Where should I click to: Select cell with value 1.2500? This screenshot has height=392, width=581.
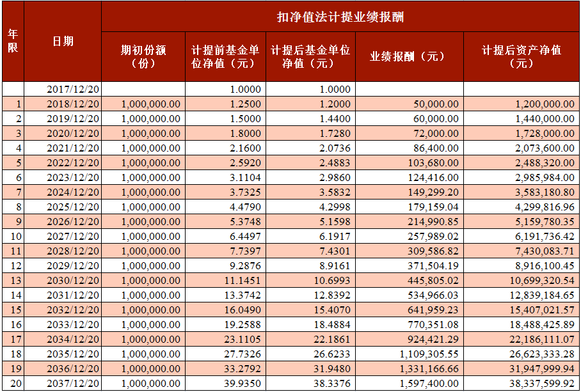(225, 104)
